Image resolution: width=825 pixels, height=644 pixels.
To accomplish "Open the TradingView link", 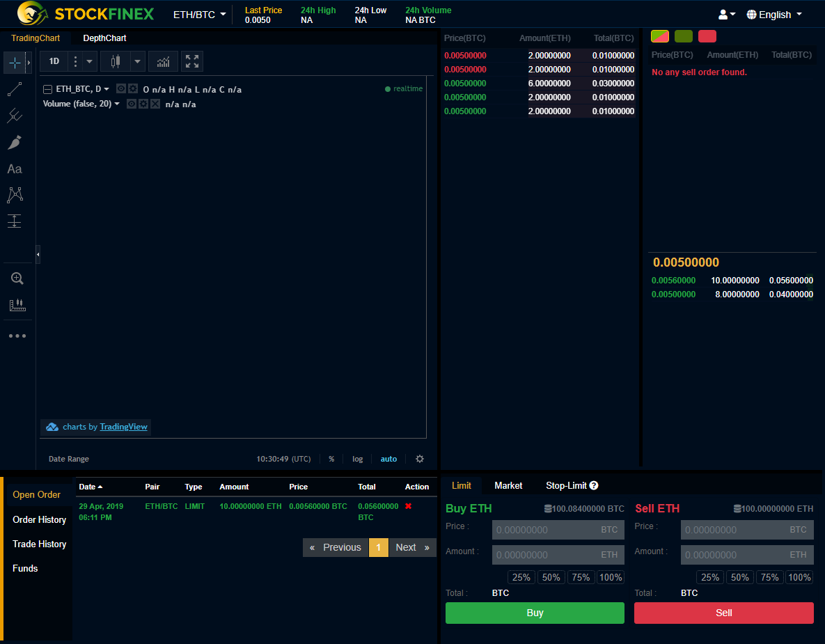I will pyautogui.click(x=123, y=427).
